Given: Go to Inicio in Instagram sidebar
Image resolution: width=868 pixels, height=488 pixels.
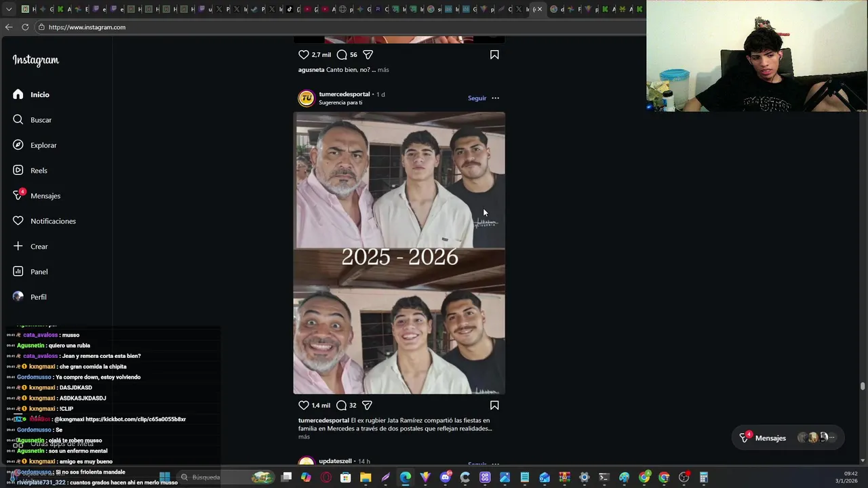Looking at the screenshot, I should [31, 94].
